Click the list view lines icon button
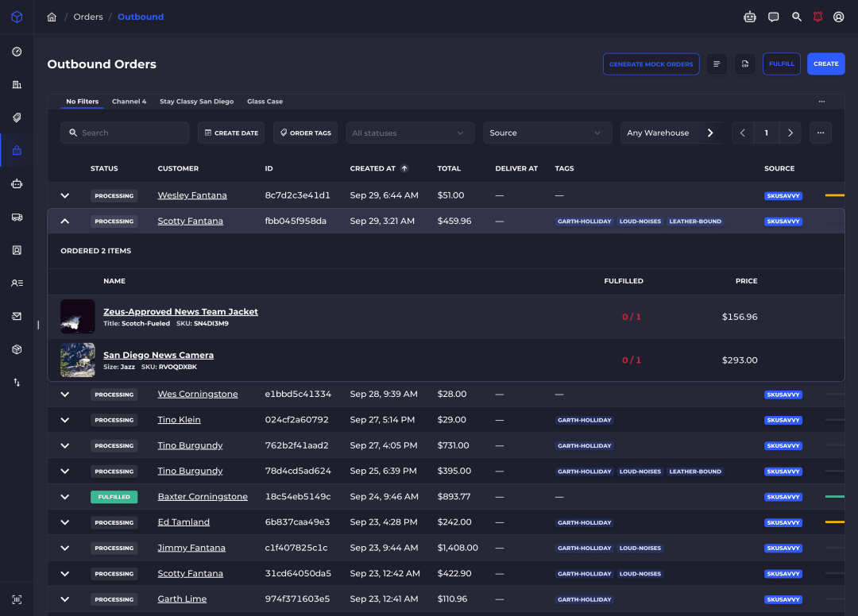 717,64
